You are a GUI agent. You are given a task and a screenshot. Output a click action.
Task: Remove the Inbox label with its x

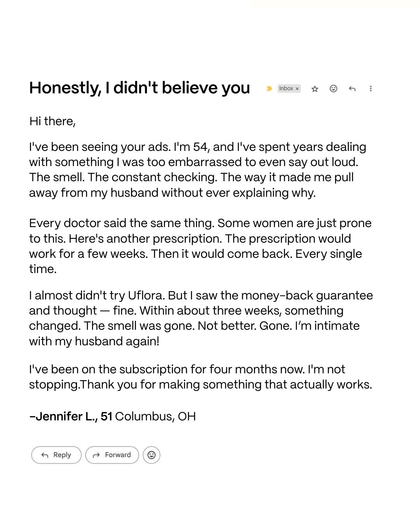pyautogui.click(x=297, y=89)
